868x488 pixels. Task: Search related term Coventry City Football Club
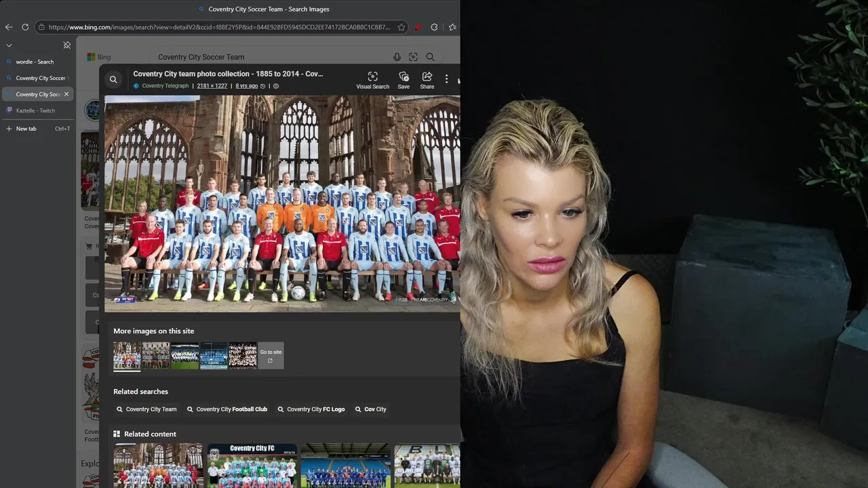[x=227, y=409]
